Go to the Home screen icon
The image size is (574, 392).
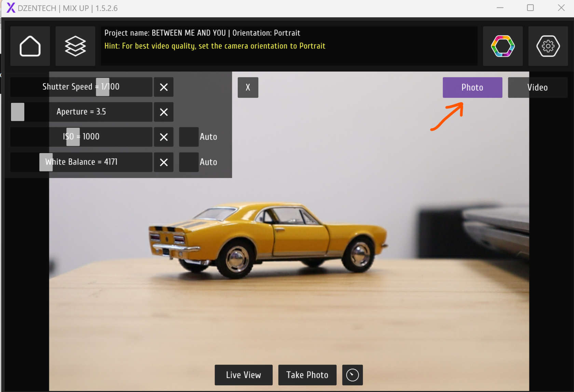[30, 46]
